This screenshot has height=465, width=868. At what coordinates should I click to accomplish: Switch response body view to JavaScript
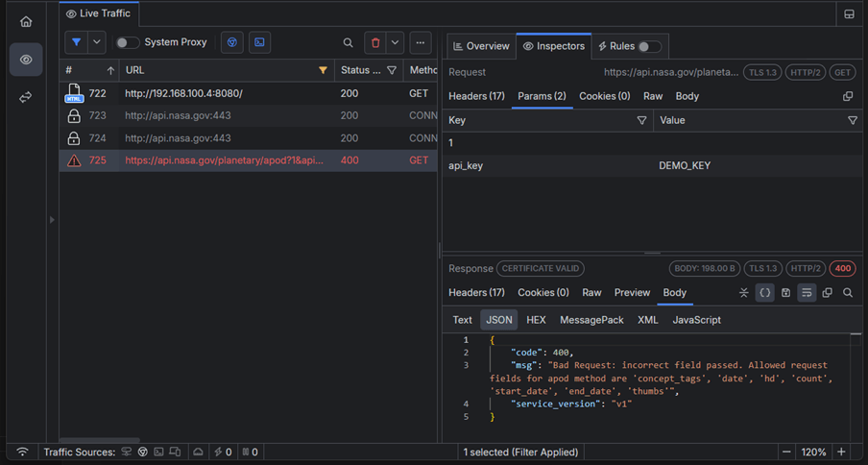pyautogui.click(x=696, y=320)
